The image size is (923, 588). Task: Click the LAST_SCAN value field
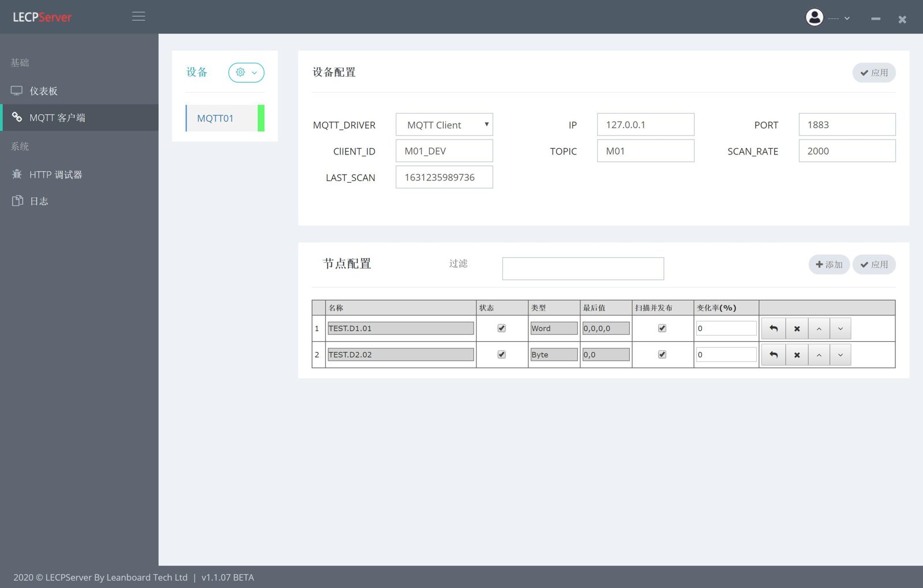click(444, 177)
